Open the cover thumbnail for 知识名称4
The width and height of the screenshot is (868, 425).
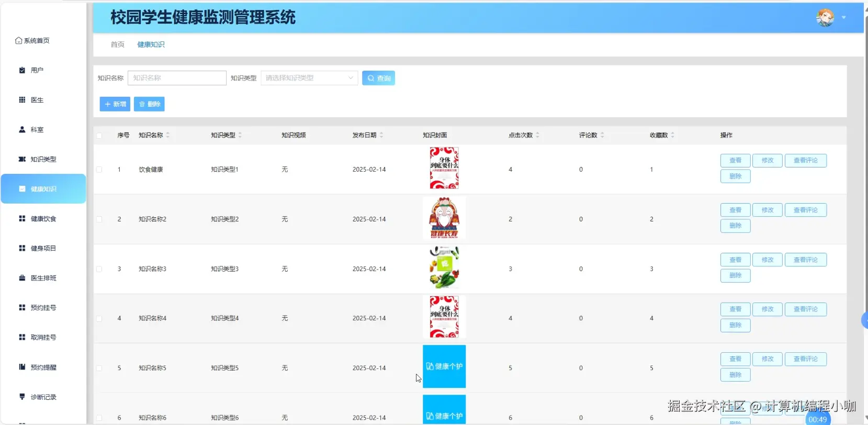[x=444, y=317]
